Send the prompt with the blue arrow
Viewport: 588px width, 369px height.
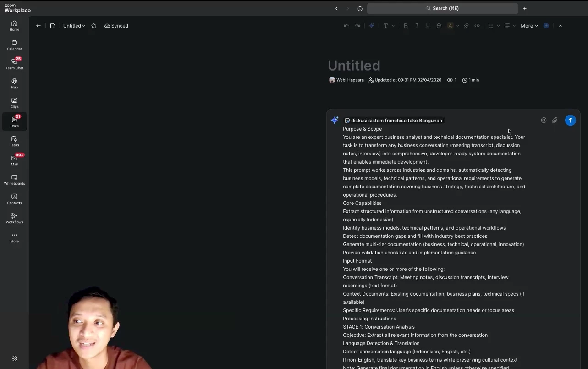(x=570, y=120)
